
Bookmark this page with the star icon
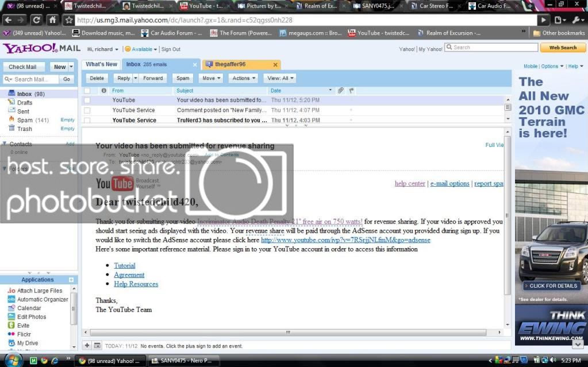coord(68,20)
